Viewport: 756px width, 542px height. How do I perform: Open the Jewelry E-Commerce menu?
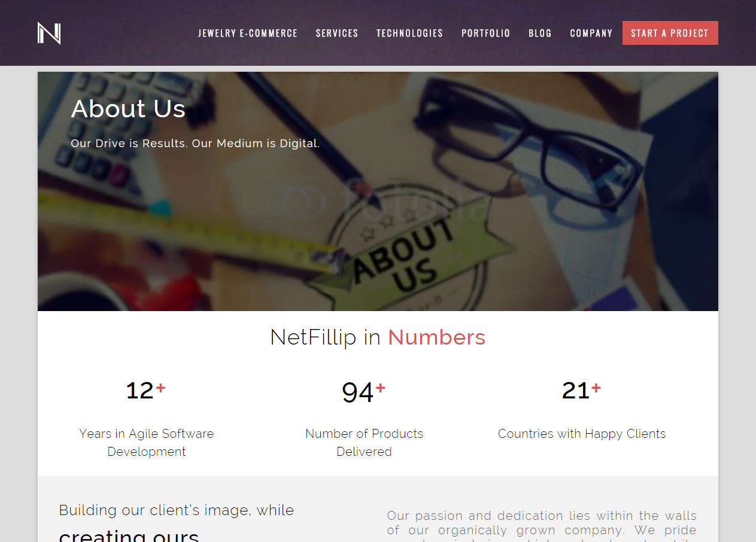pyautogui.click(x=248, y=34)
